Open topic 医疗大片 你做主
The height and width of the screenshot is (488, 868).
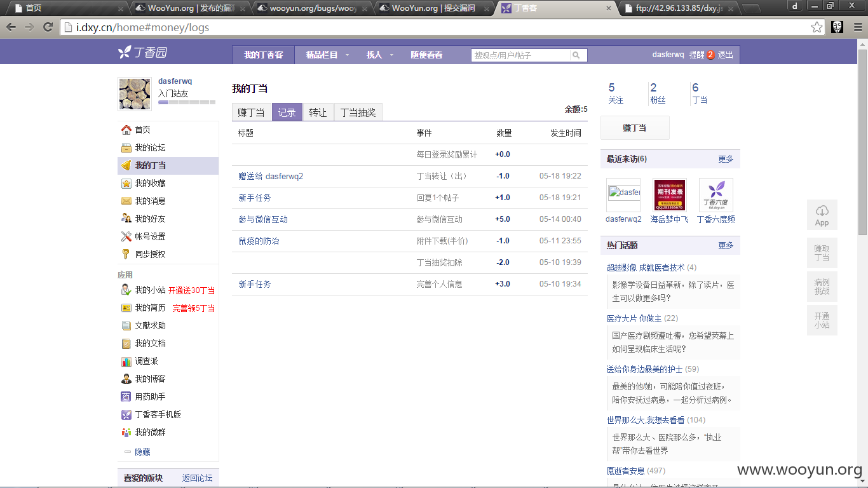634,318
